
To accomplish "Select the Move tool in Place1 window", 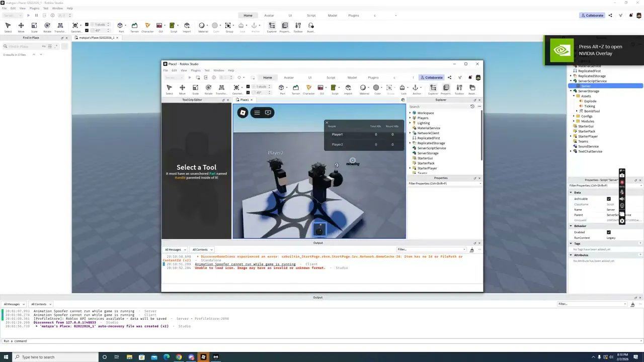I will 182,89.
